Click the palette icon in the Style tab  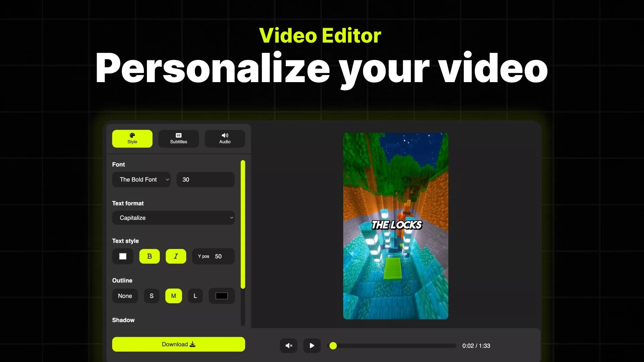pos(132,135)
